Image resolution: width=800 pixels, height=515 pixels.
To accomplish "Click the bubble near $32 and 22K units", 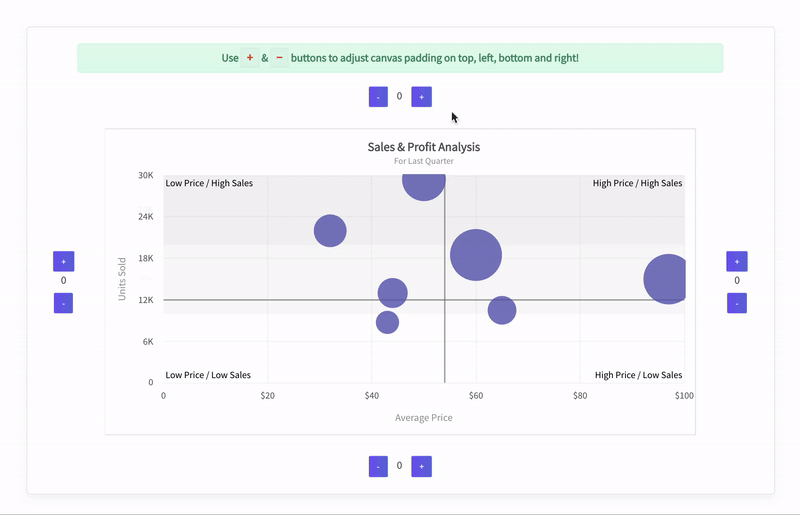I will (330, 231).
